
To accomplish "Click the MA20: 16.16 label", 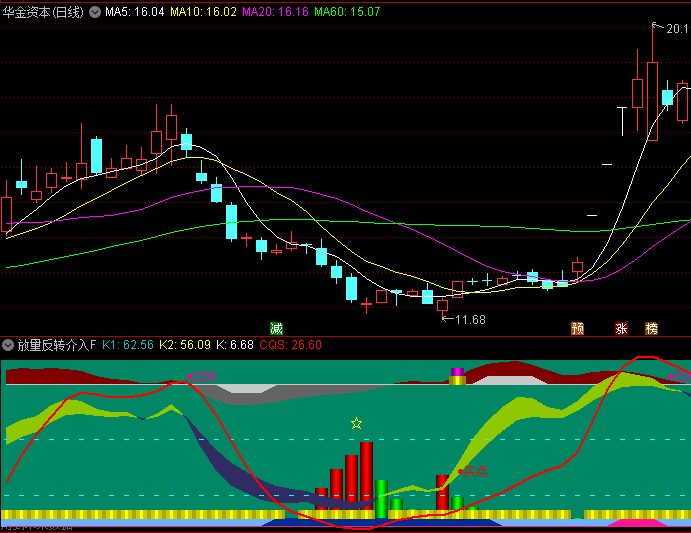I will [x=275, y=12].
